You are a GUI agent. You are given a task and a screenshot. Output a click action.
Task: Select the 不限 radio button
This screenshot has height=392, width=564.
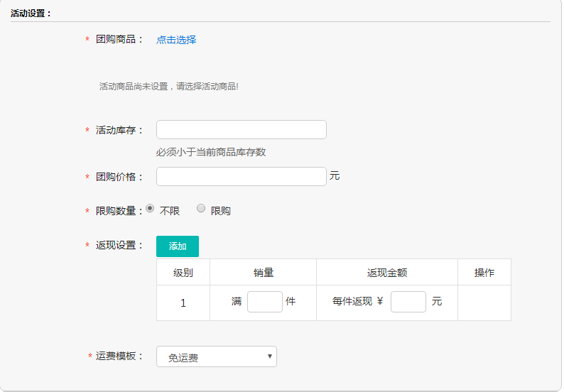[x=150, y=209]
